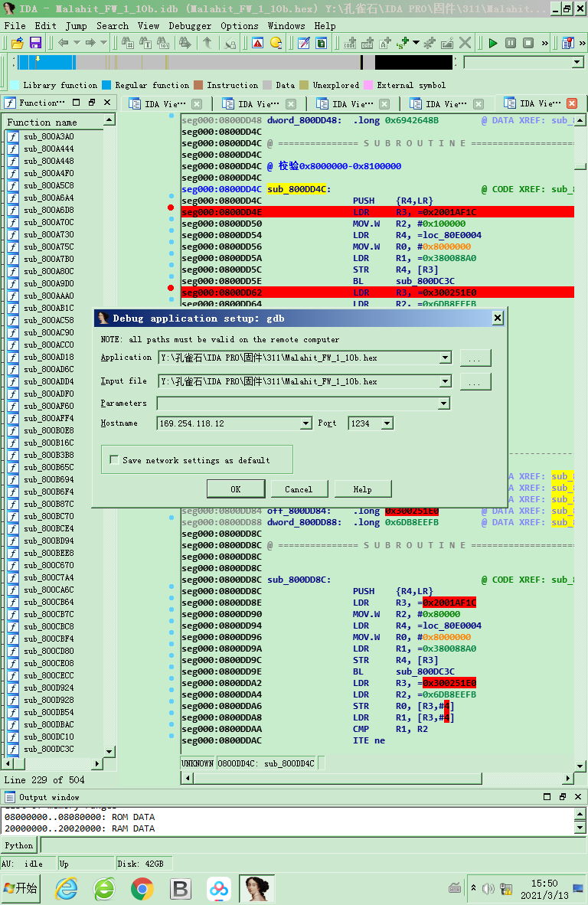
Task: Expand the Application path dropdown
Action: 445,358
